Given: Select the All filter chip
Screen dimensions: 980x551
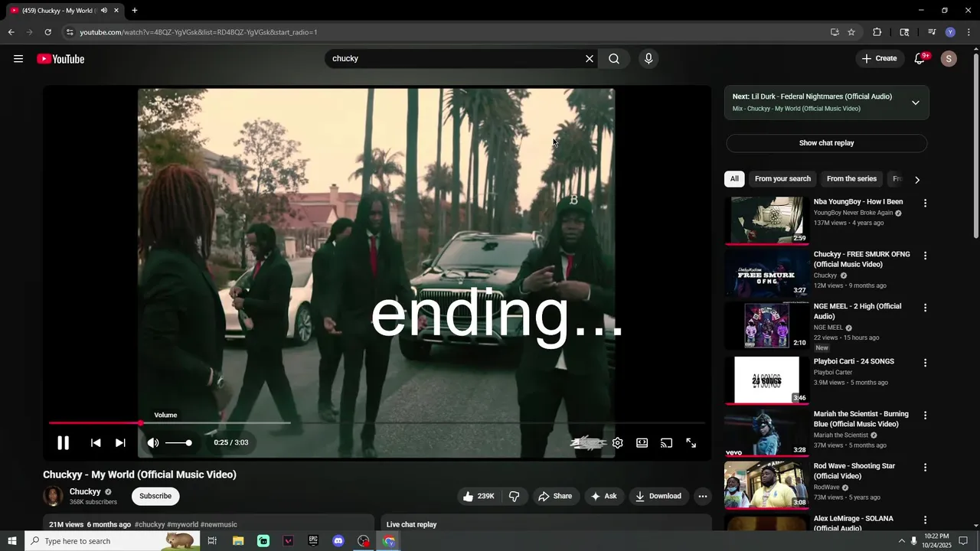Looking at the screenshot, I should (x=734, y=178).
